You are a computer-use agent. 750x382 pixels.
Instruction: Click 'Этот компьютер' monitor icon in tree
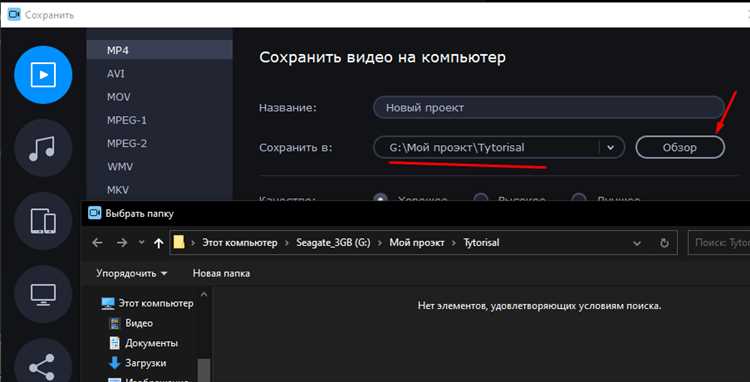108,304
